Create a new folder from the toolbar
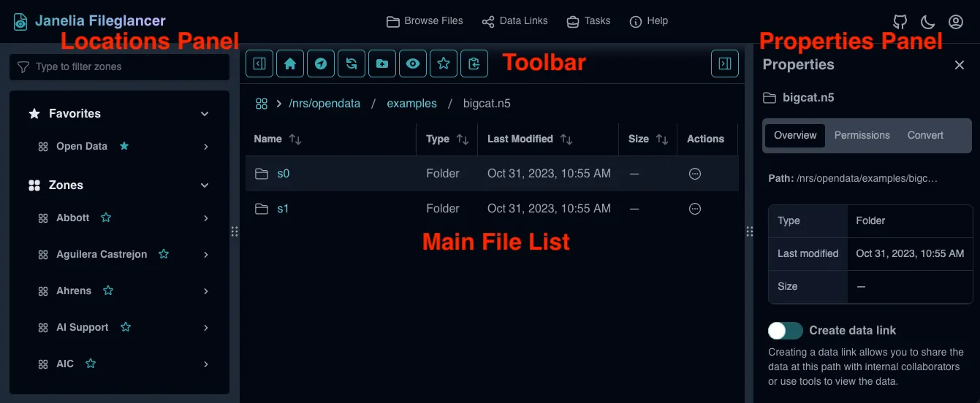The image size is (980, 403). tap(382, 64)
